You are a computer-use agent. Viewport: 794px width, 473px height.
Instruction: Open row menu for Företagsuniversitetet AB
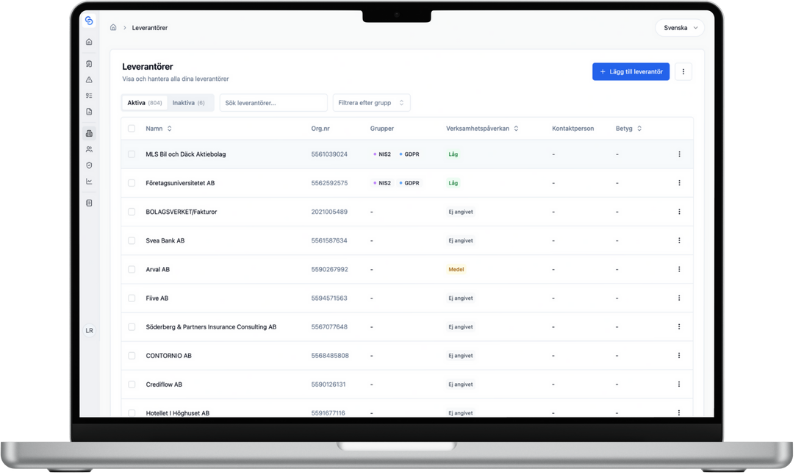[679, 183]
